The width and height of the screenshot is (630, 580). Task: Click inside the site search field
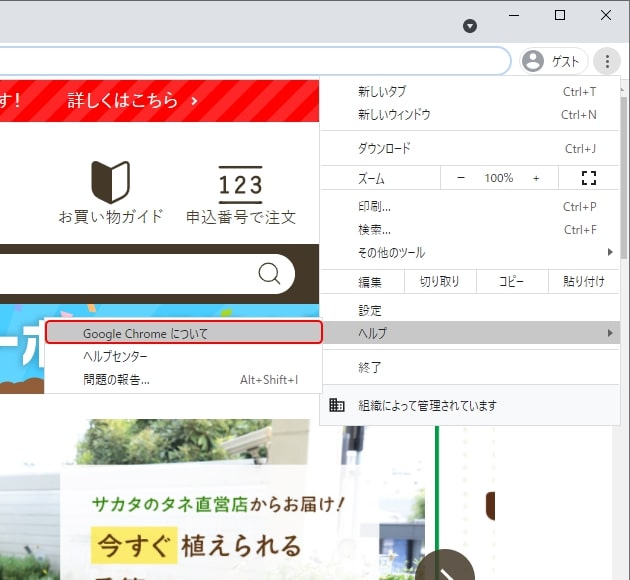point(120,274)
